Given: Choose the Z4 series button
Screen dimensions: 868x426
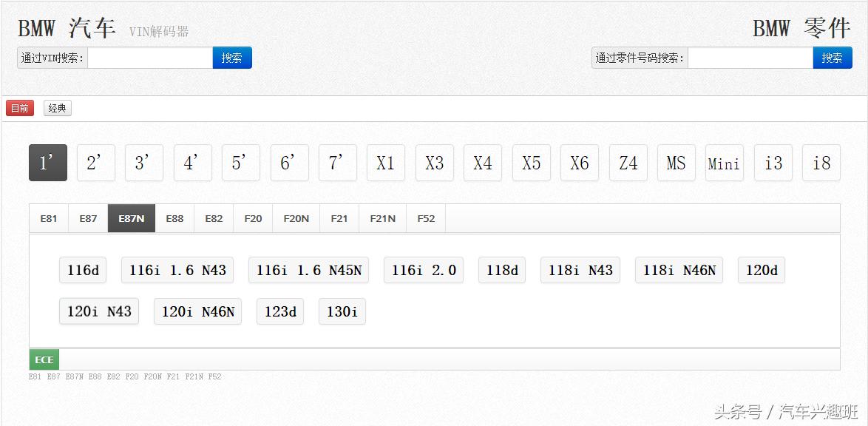Looking at the screenshot, I should (x=628, y=163).
